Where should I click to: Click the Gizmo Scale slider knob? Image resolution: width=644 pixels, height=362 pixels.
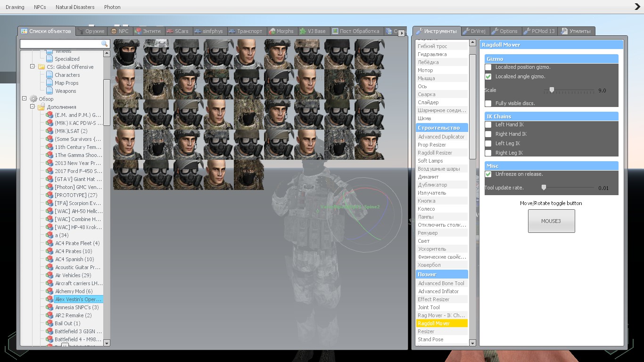pos(552,90)
